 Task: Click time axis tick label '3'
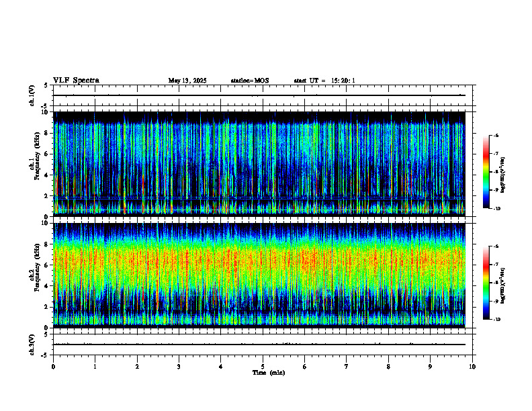[x=179, y=367]
